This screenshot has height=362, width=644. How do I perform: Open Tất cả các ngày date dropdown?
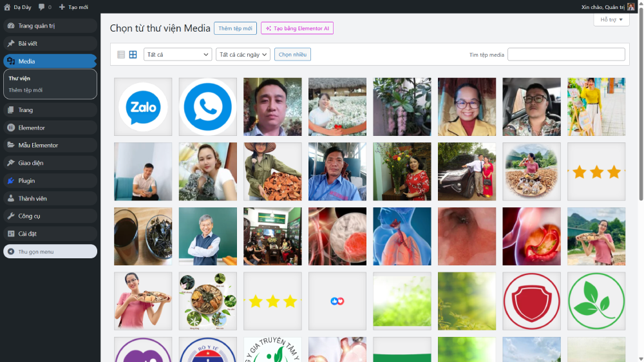tap(243, 55)
